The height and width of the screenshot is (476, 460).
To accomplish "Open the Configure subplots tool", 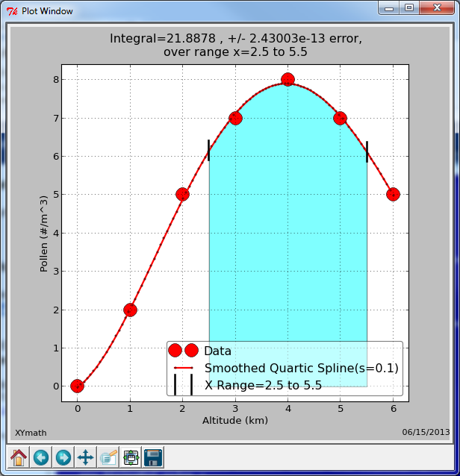I will click(x=131, y=457).
